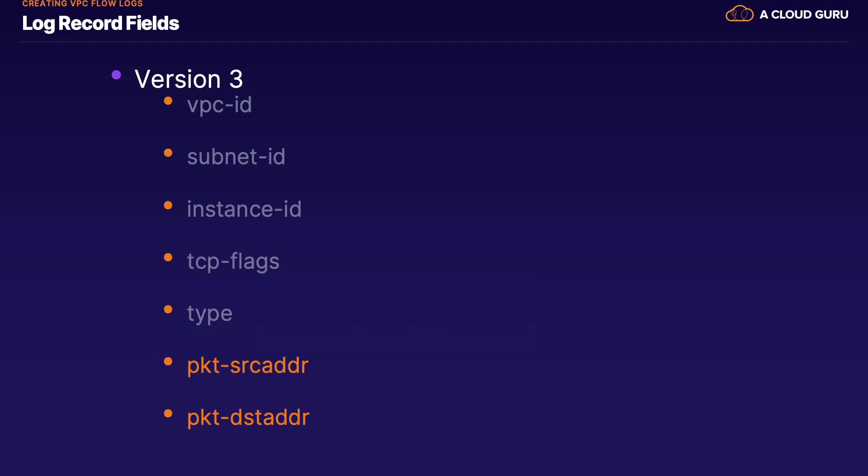Click the vpc-id field text
Viewport: 868px width, 476px height.
(219, 105)
